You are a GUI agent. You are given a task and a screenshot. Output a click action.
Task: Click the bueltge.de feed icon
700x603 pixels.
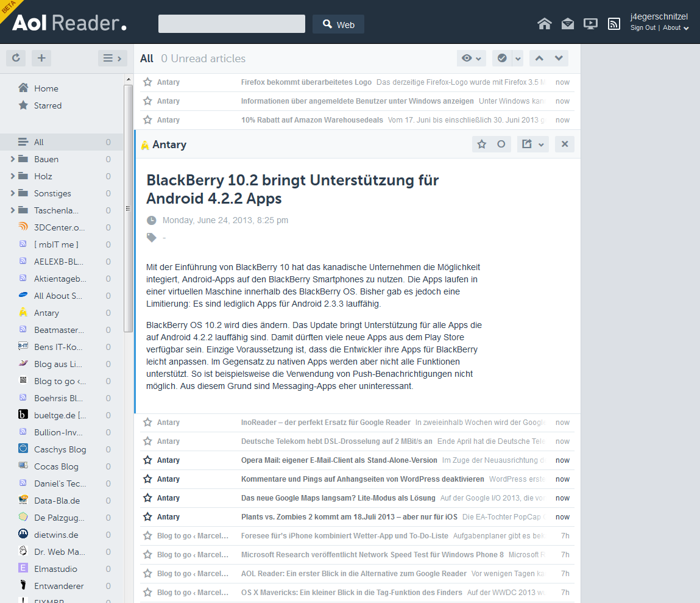[23, 415]
